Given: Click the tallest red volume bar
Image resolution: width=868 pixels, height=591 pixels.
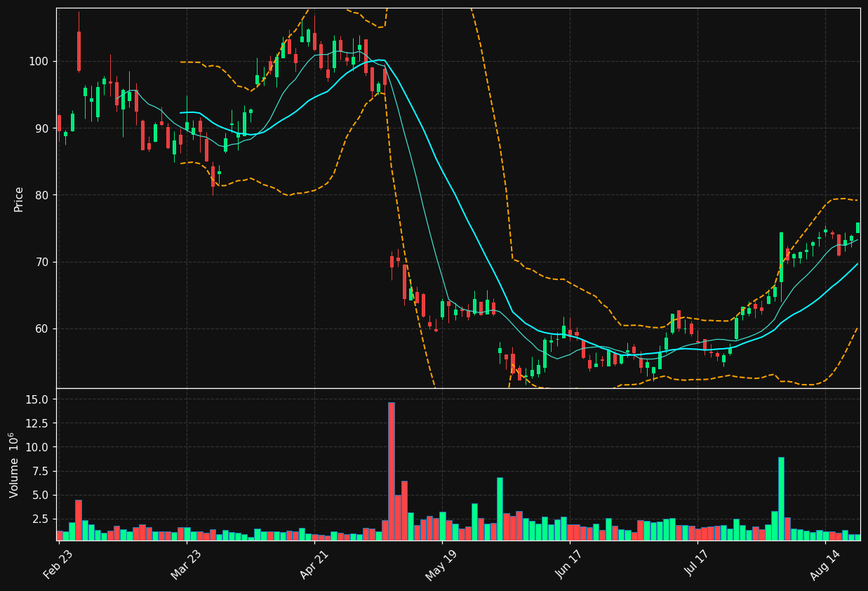Looking at the screenshot, I should (x=392, y=471).
